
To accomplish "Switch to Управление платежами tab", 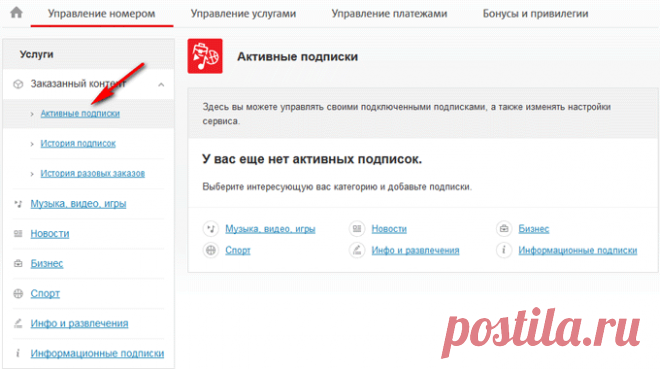I will [x=389, y=13].
